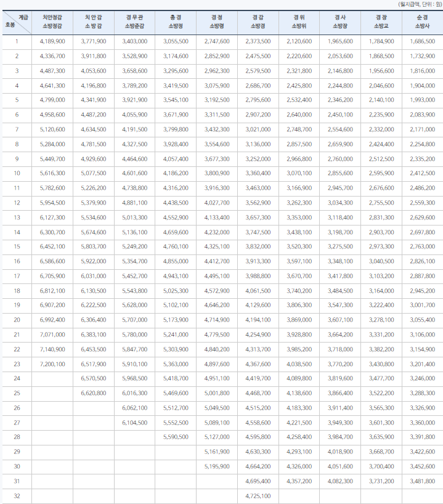Select the cell 5,195,900
443x504 pixels.
[217, 466]
